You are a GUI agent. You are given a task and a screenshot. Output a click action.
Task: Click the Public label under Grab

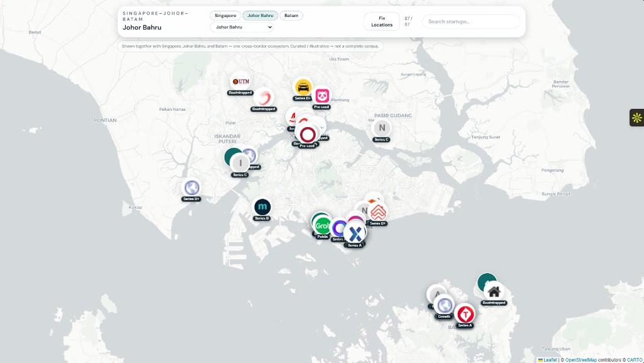point(323,237)
